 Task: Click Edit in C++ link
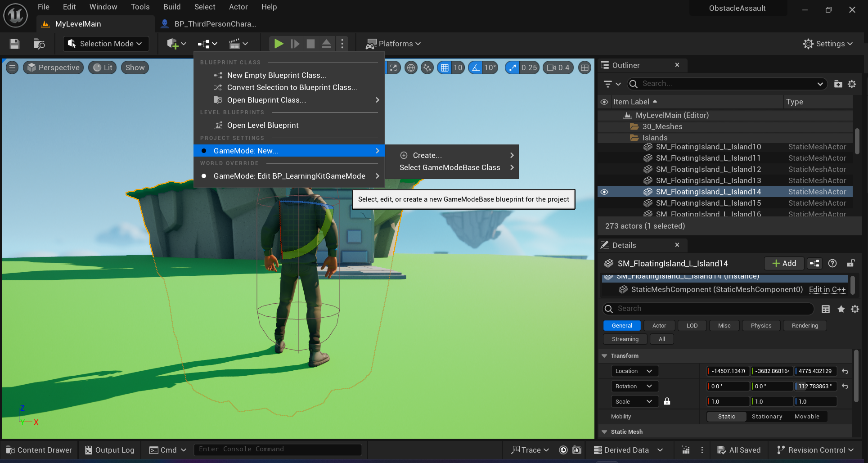827,289
